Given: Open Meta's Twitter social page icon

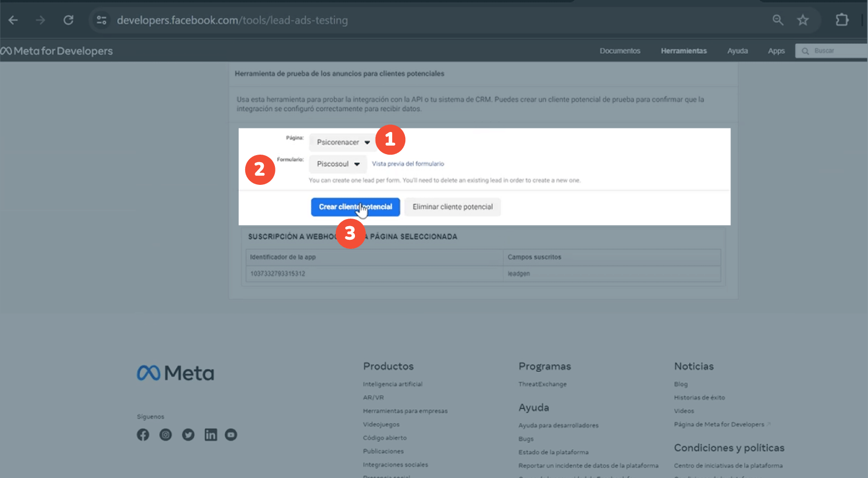Looking at the screenshot, I should pos(188,435).
